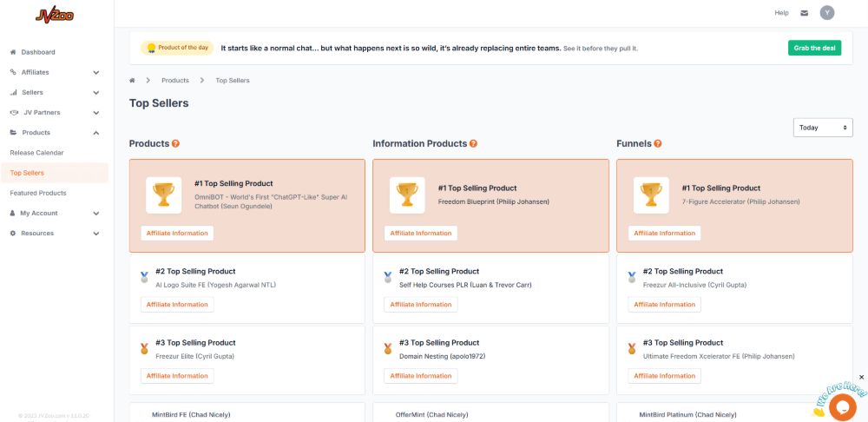Viewport: 868px width, 422px height.
Task: Click help icon next to Products heading
Action: click(176, 144)
